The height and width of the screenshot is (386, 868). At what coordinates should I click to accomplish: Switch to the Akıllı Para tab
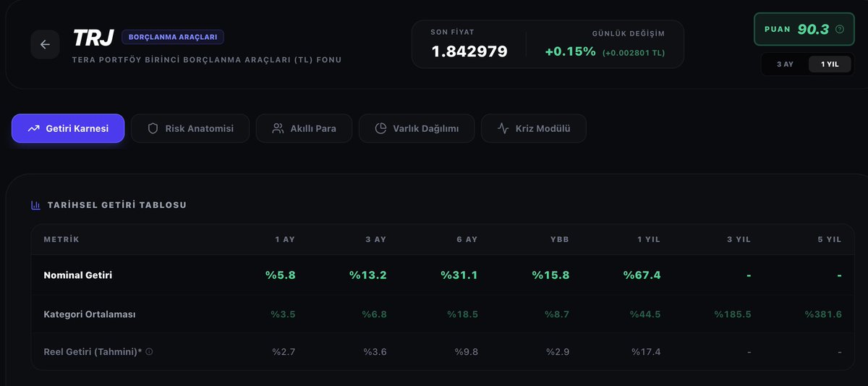pos(304,128)
